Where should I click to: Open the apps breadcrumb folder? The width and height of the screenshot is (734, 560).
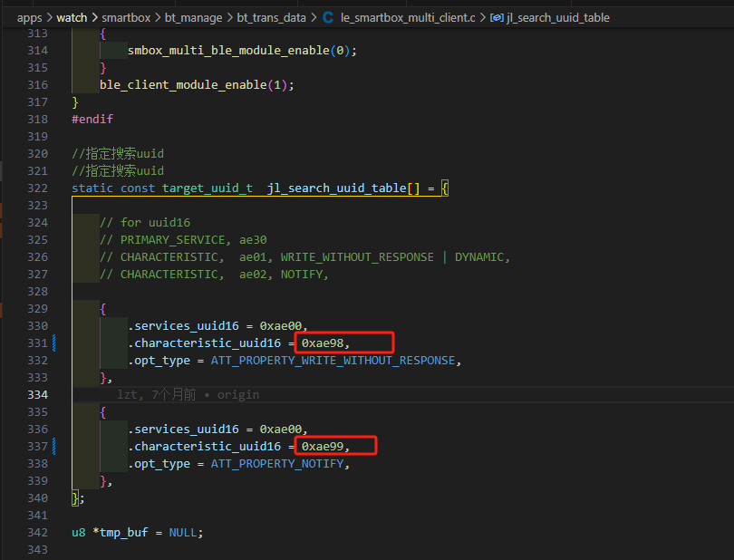tap(30, 18)
